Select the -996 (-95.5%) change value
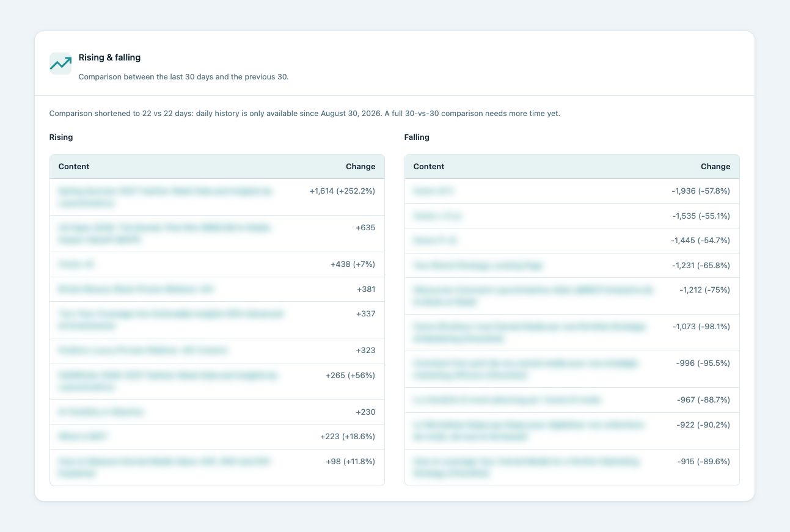The width and height of the screenshot is (790, 532). pyautogui.click(x=703, y=363)
